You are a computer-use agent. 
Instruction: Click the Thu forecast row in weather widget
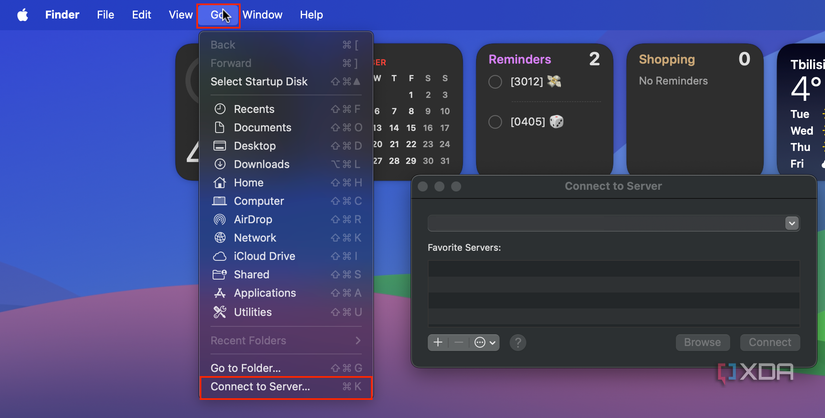[807, 147]
